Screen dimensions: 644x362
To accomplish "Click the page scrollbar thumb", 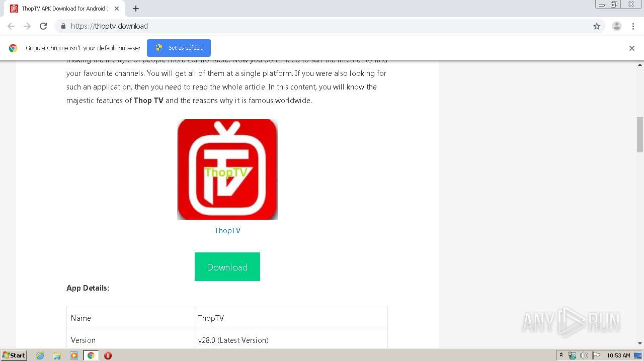I will point(640,134).
